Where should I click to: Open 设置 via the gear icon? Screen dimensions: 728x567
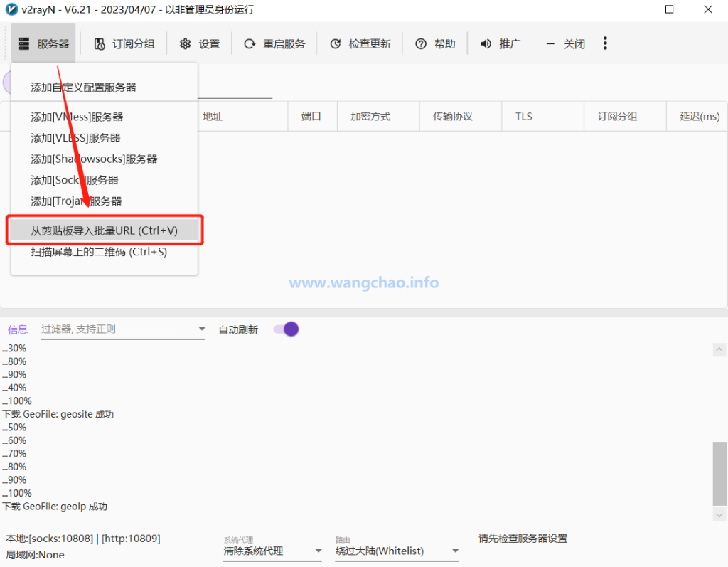[x=186, y=43]
